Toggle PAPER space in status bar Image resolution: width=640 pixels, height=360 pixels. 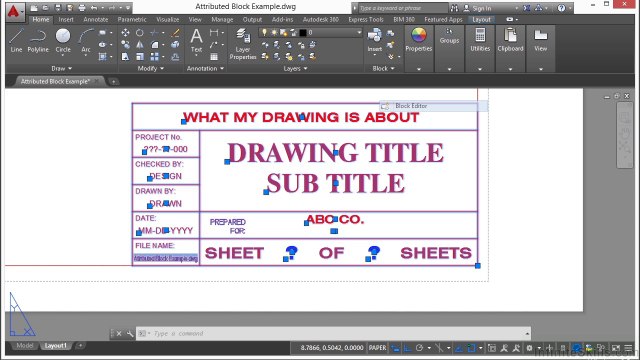[377, 348]
